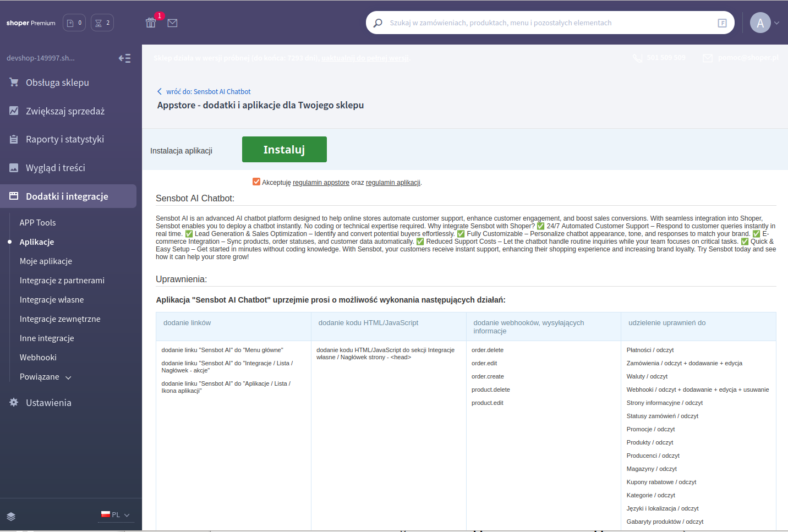Click the Płatności / odczyt permission
Screen dimensions: 788x532
tap(650, 350)
